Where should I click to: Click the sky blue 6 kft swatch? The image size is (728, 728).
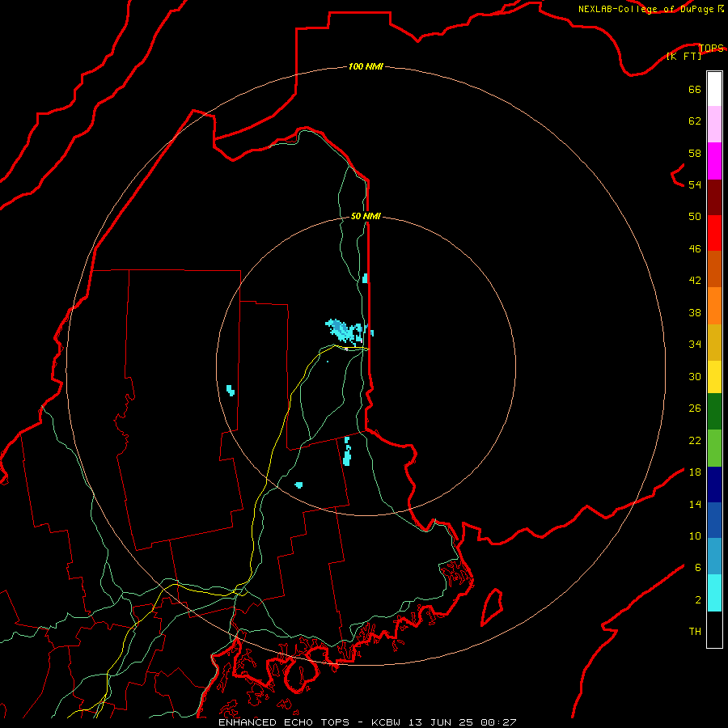[x=714, y=557]
